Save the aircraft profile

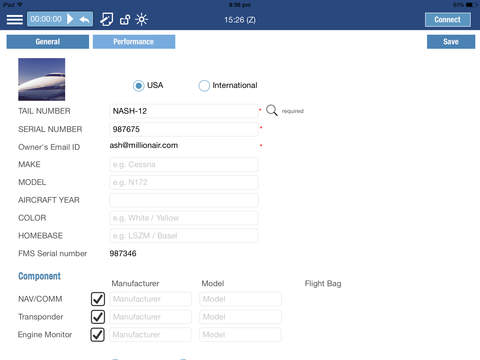coord(451,42)
